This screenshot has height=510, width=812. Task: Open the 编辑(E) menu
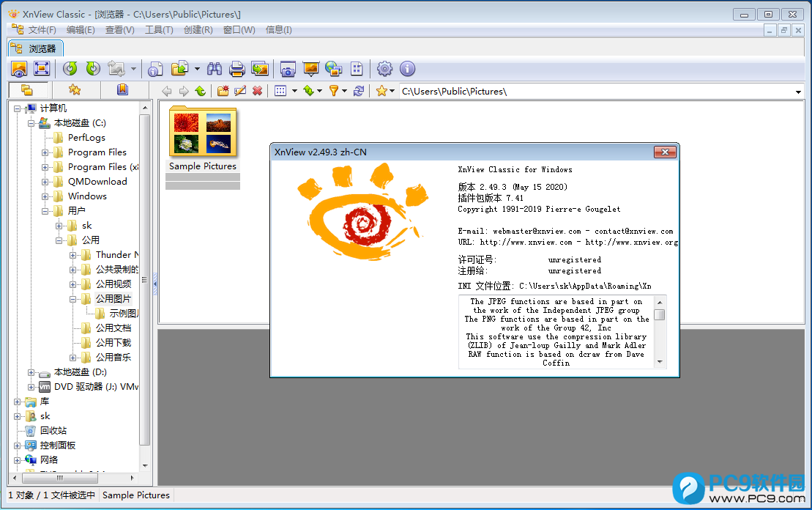81,30
